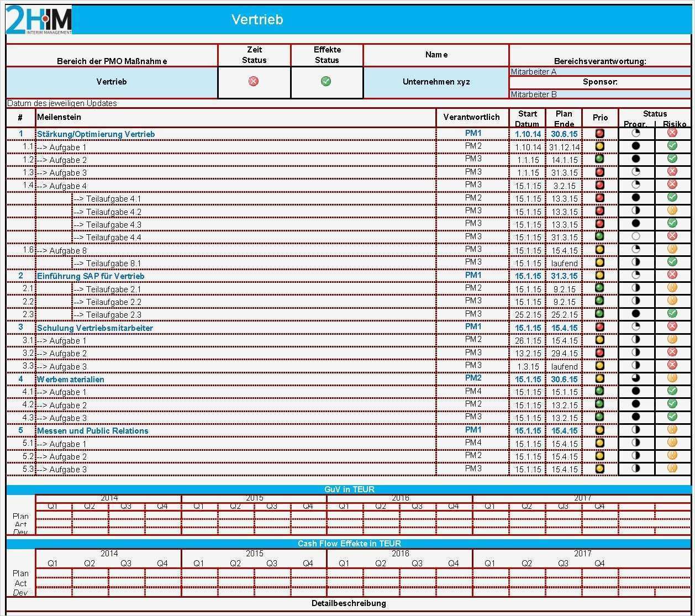This screenshot has width=695, height=616.
Task: Click the Prio light in Einführung SAP für Vertrieb row
Action: point(600,275)
